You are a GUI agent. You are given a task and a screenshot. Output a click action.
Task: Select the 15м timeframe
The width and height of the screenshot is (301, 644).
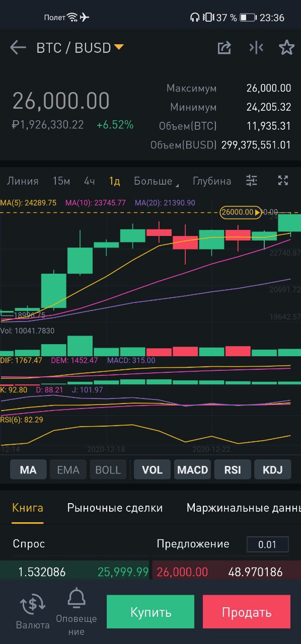click(61, 181)
